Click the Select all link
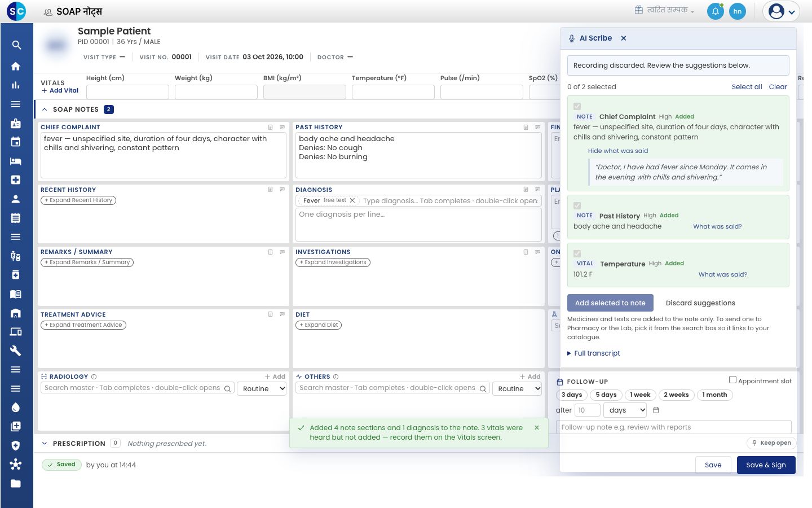 tap(747, 87)
